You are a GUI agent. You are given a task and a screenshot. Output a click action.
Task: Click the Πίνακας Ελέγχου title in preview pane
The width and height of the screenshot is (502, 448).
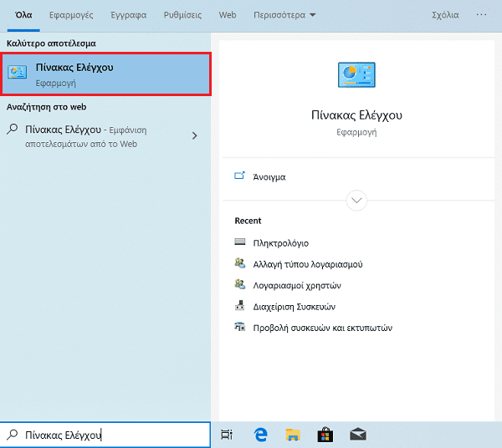point(356,115)
